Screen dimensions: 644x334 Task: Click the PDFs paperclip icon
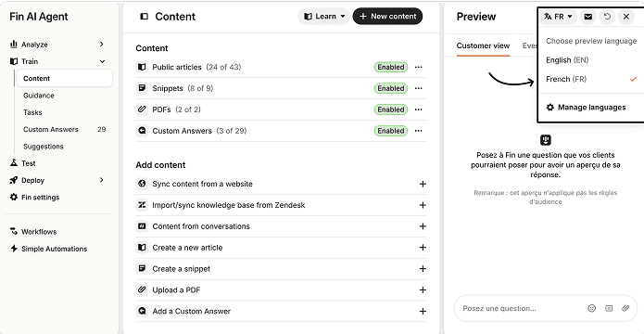[x=142, y=109]
